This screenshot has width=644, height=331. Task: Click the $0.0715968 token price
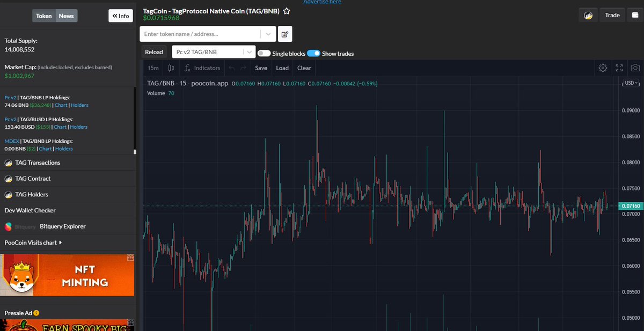(x=161, y=18)
